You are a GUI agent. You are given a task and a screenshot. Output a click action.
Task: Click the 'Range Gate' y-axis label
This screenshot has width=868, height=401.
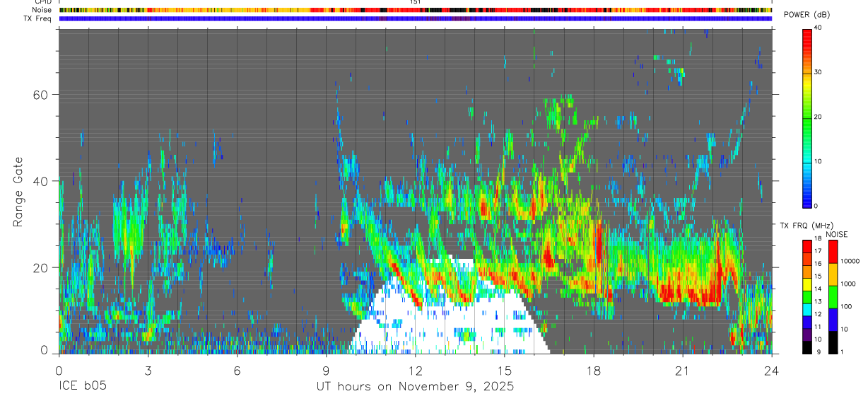click(18, 191)
